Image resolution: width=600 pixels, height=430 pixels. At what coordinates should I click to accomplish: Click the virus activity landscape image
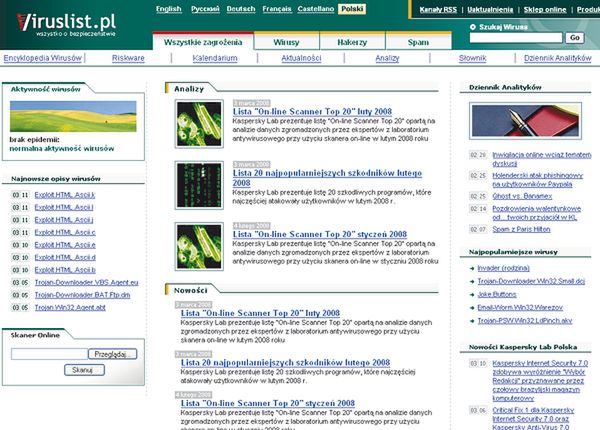(x=73, y=116)
